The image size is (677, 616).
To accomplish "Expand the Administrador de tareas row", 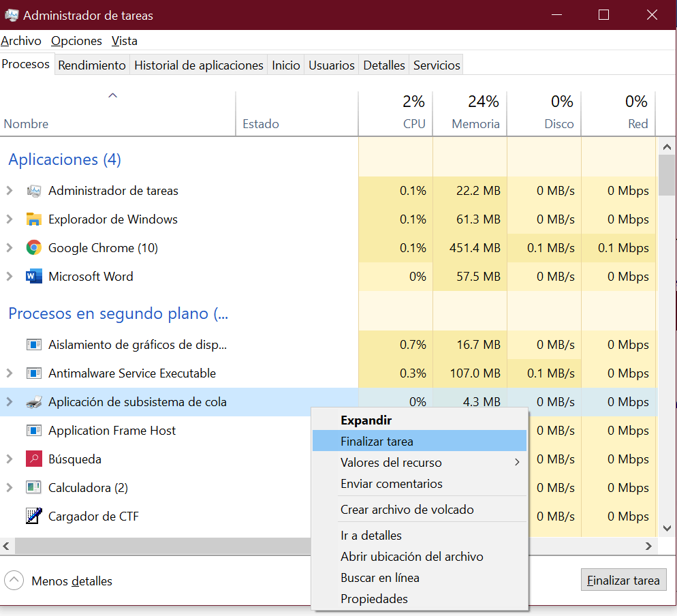I will point(10,191).
